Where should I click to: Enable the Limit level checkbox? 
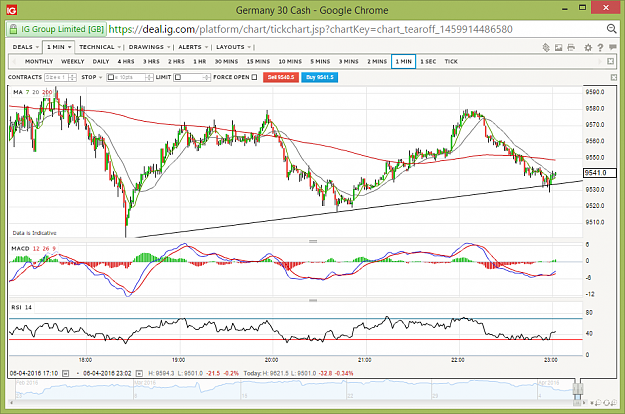pyautogui.click(x=178, y=77)
